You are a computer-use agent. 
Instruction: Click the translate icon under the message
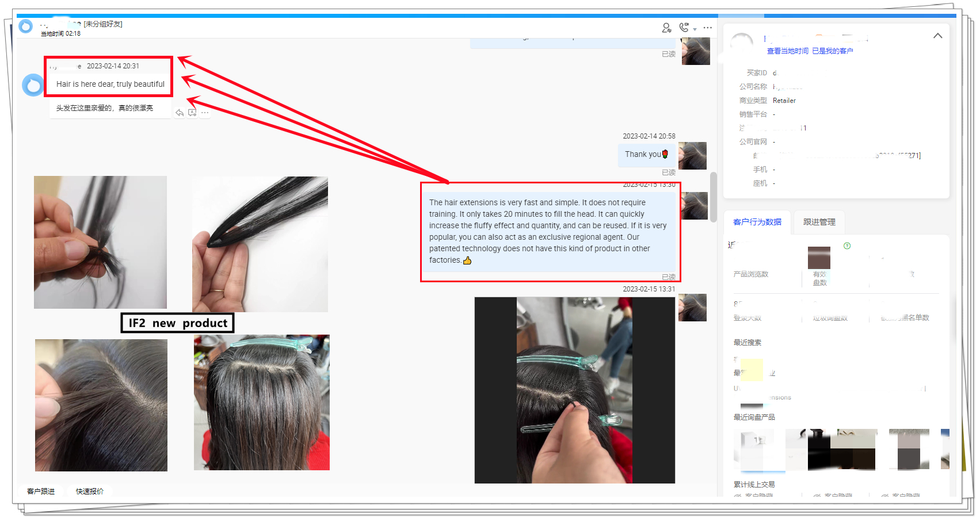tap(192, 113)
